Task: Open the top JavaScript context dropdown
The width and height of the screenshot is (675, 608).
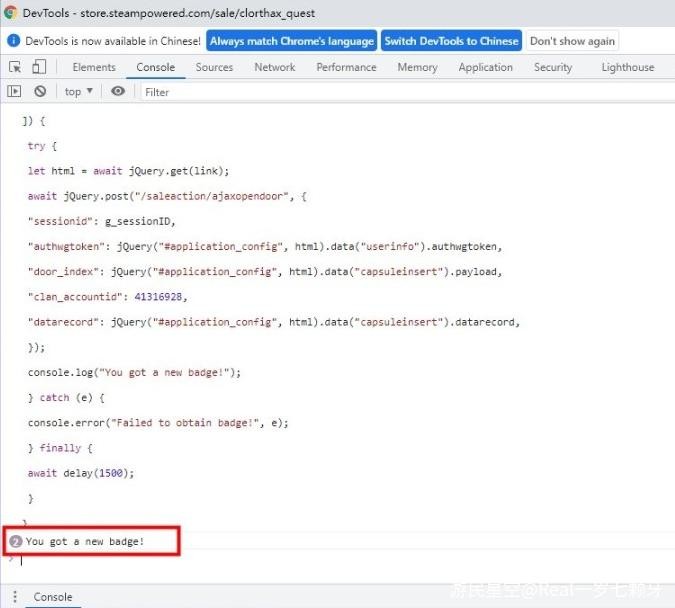Action: tap(78, 91)
